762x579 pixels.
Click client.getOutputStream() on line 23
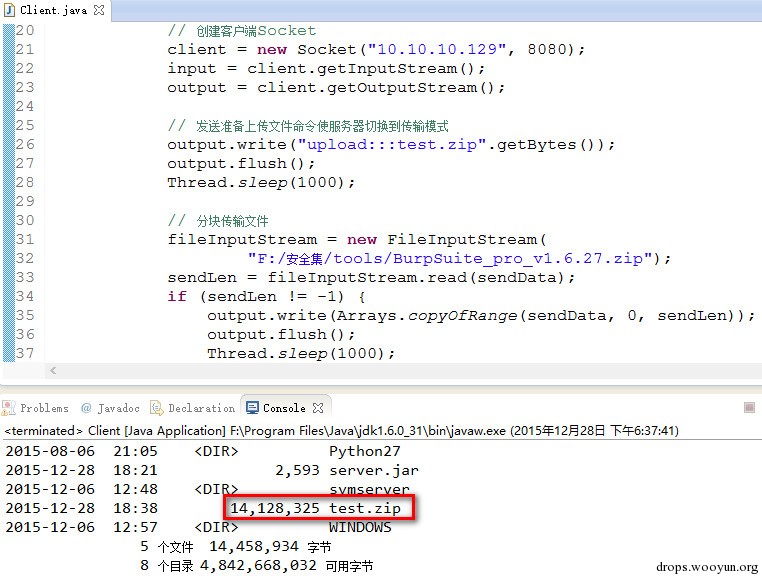coord(376,88)
